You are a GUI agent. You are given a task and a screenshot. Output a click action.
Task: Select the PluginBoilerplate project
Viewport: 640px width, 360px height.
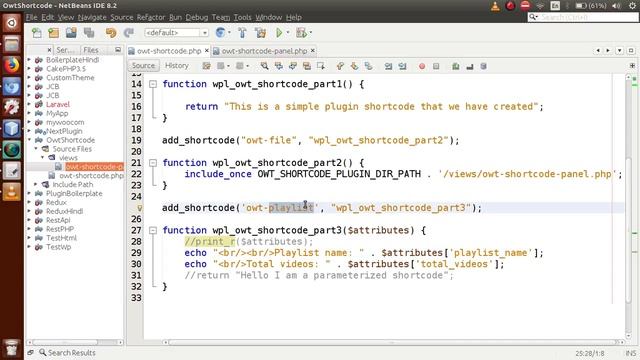click(74, 193)
